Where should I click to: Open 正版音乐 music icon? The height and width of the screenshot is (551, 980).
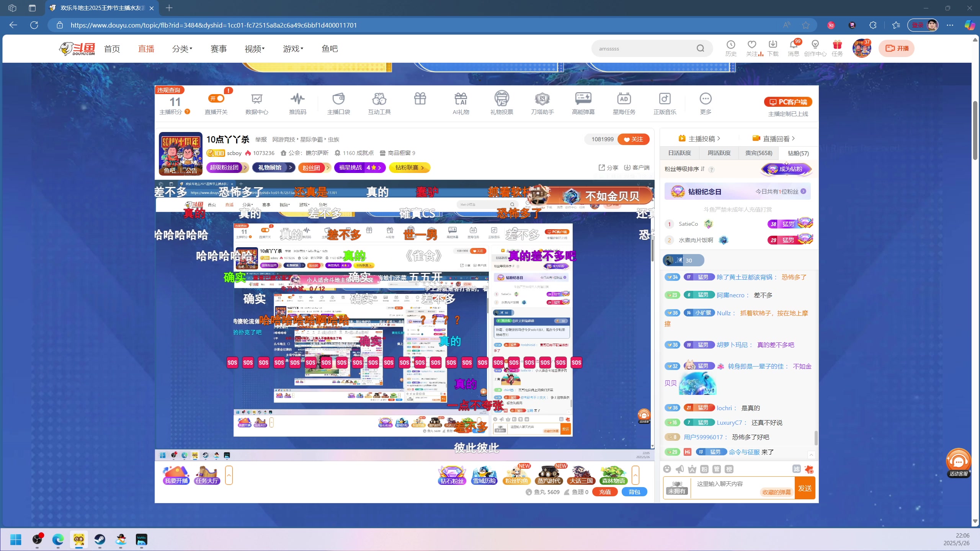665,104
